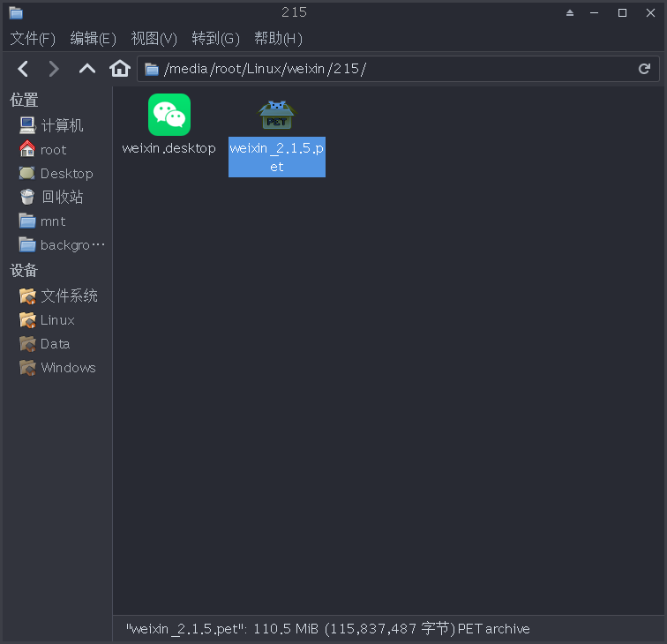Image resolution: width=667 pixels, height=644 pixels.
Task: Click the window's folder icon in title bar
Action: coord(16,12)
